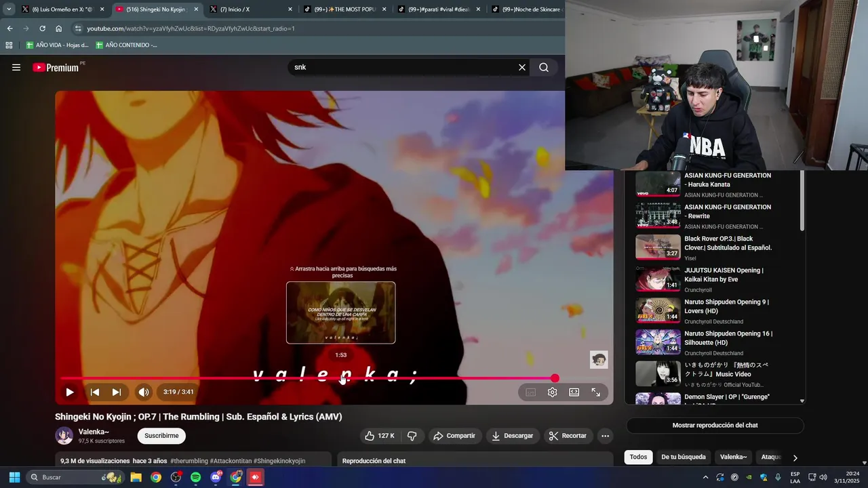Screen dimensions: 868x488
Task: Open player settings gear
Action: click(552, 392)
